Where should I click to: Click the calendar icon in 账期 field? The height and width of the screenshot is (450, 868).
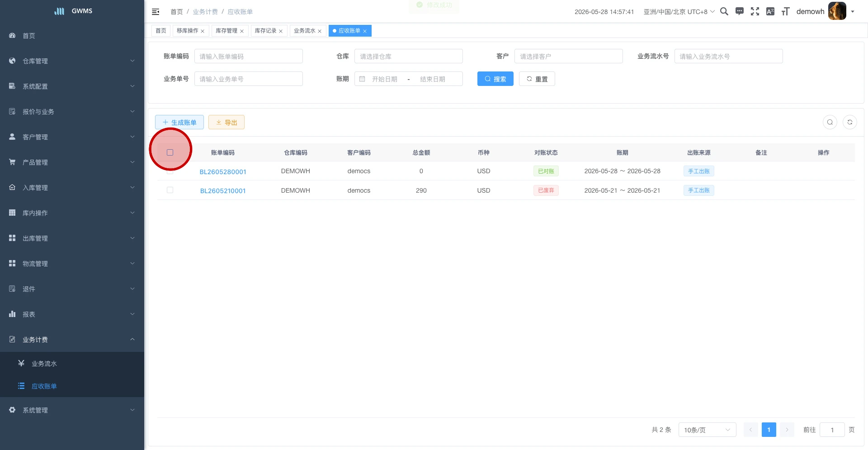(362, 79)
